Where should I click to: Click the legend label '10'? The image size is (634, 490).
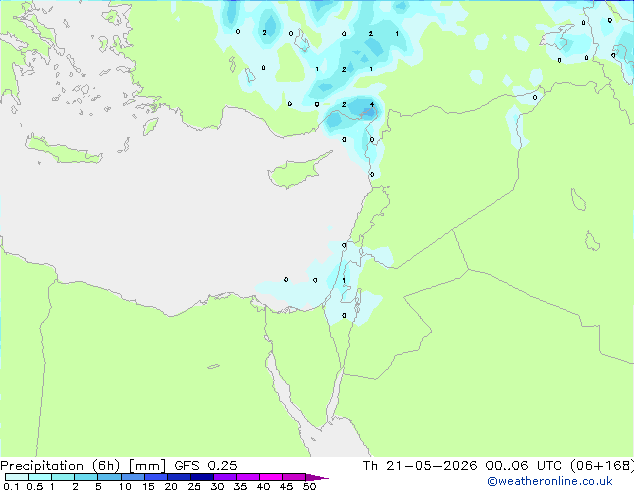tap(125, 486)
